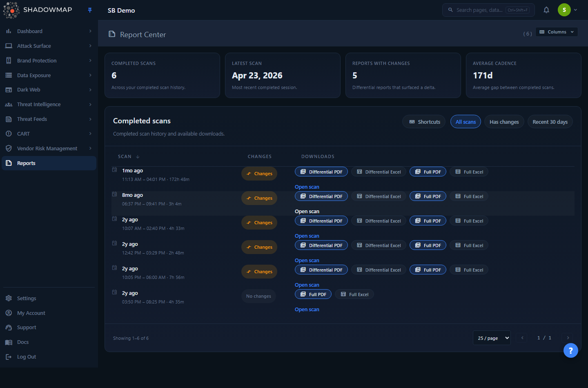588x388 pixels.
Task: Click calendar icon of 1mo ago scan
Action: coord(115,169)
